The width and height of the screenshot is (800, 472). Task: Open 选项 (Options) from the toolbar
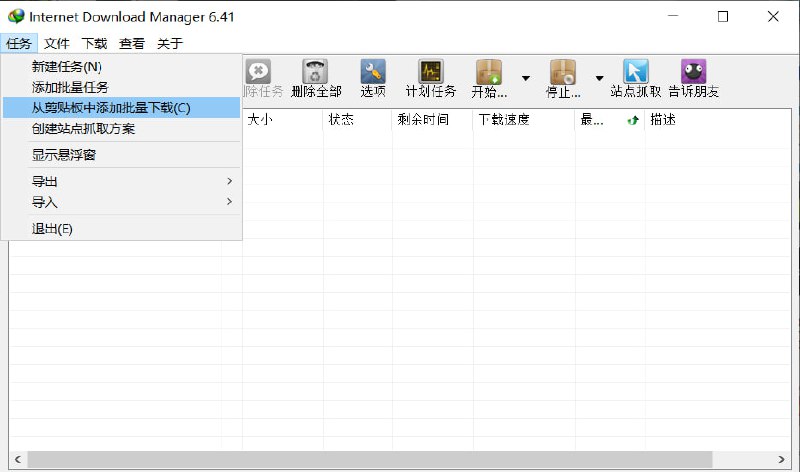tap(373, 78)
